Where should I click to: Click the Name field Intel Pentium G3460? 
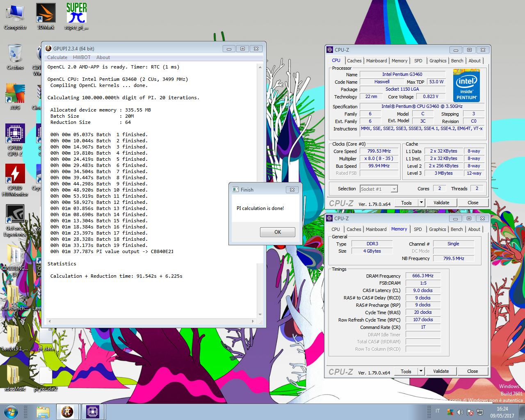coord(402,74)
